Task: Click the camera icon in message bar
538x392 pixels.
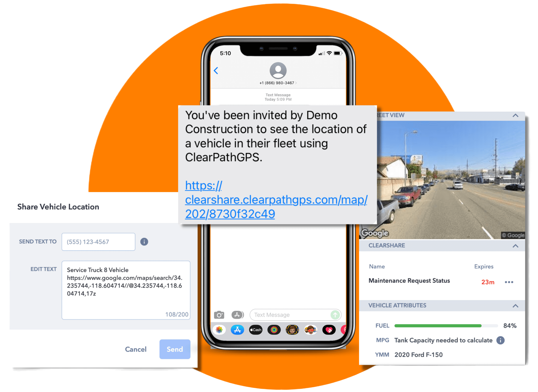Action: (218, 314)
